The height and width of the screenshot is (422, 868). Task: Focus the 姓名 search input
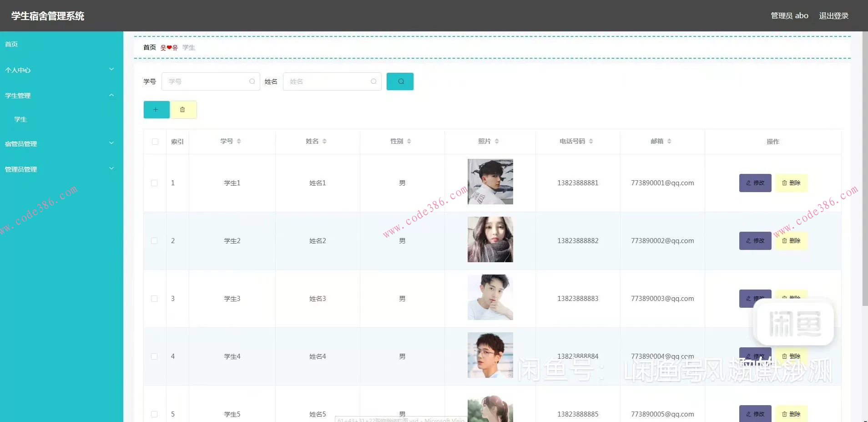pyautogui.click(x=332, y=81)
